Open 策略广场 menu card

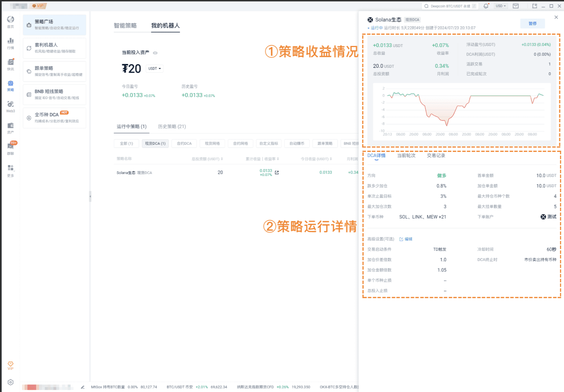(x=55, y=25)
